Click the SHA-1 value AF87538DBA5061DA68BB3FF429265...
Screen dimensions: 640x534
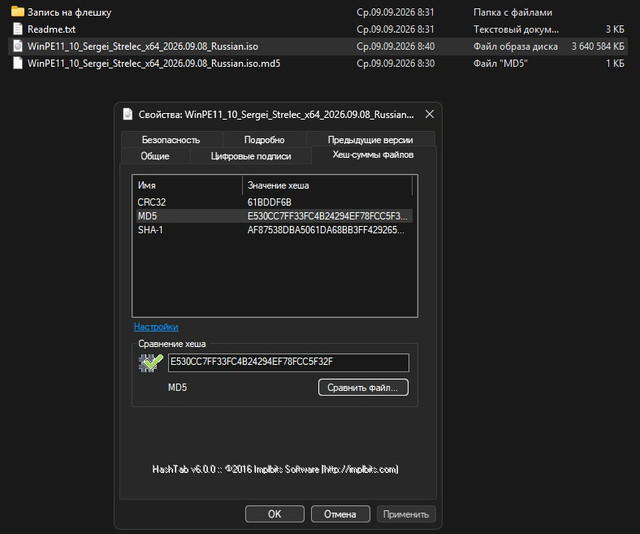point(326,230)
